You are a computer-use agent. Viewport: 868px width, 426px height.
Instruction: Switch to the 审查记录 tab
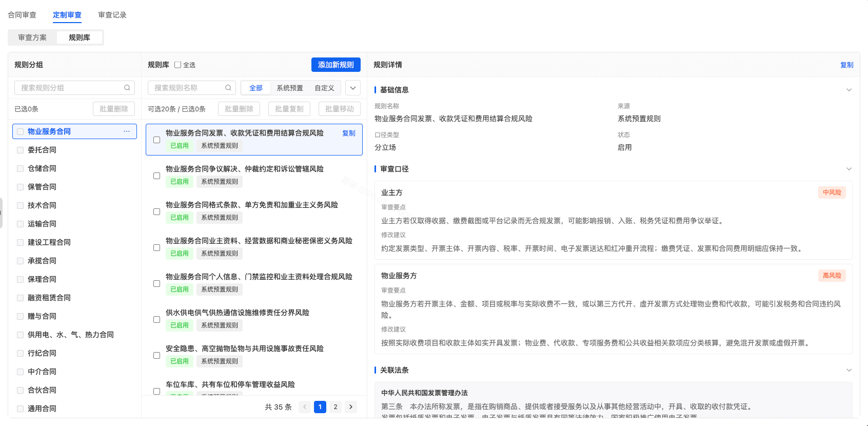pos(112,15)
